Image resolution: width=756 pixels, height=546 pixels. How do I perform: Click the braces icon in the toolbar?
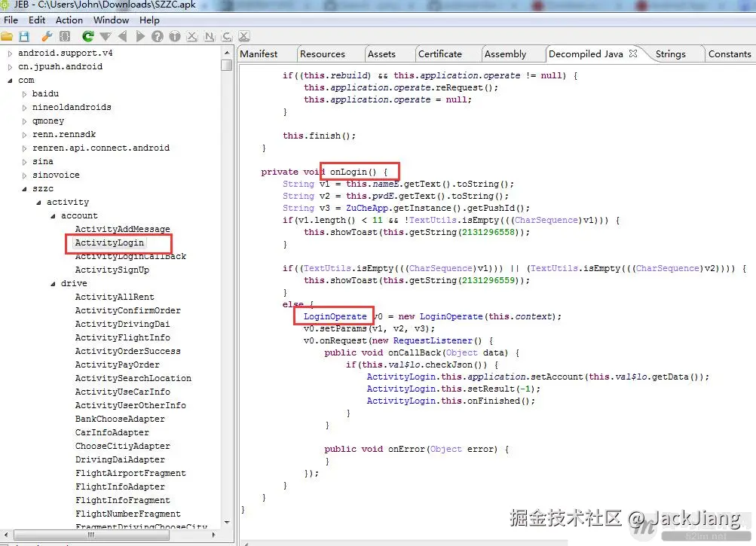click(x=65, y=37)
